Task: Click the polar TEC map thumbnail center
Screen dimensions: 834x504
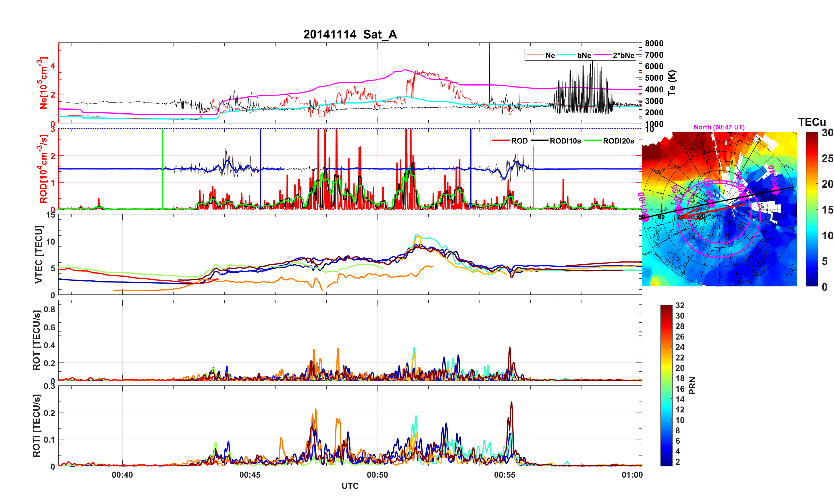Action: (719, 209)
